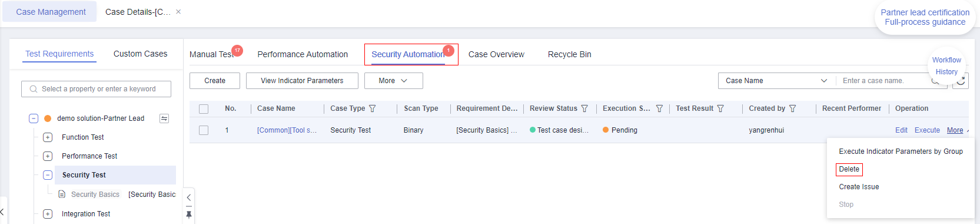Click the refresh icon near the case search
Viewport: 980px width, 224px height.
(961, 81)
